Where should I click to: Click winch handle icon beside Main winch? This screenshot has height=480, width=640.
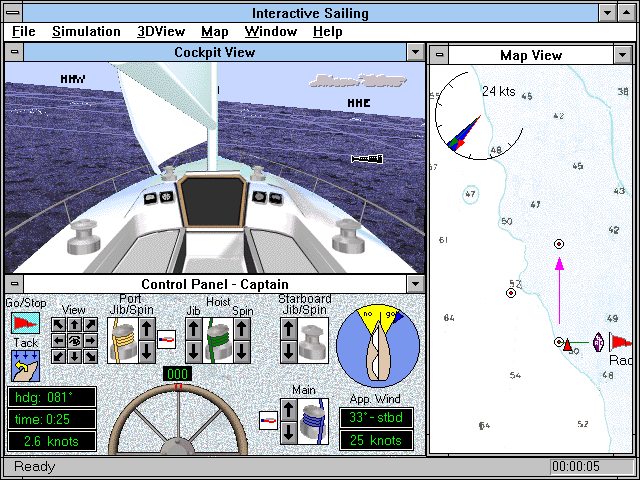(269, 420)
